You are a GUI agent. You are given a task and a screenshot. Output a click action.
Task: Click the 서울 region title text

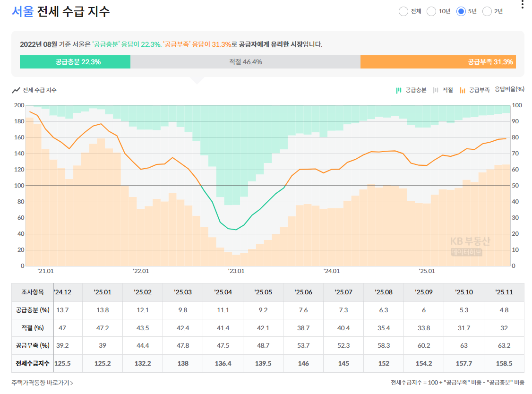[x=23, y=11]
